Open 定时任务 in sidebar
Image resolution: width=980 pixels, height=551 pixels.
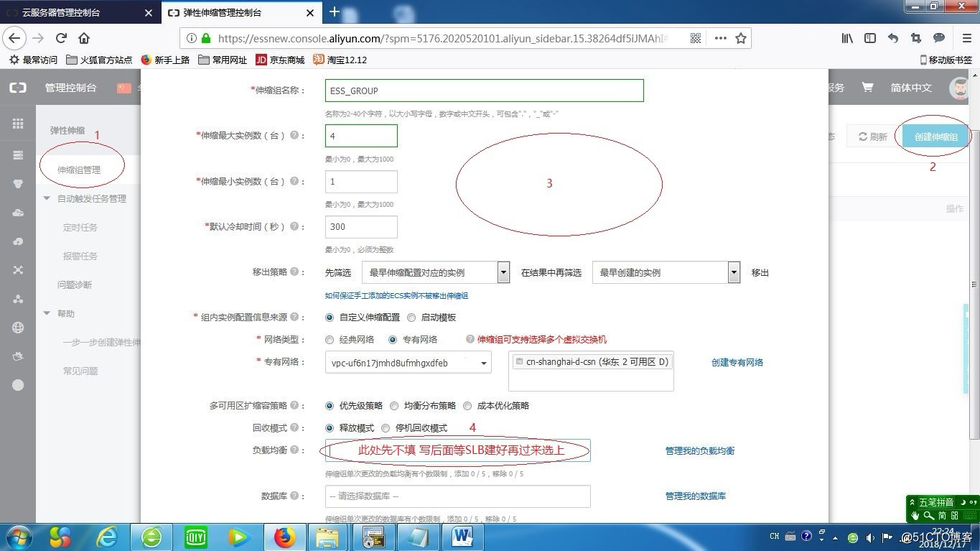coord(80,227)
